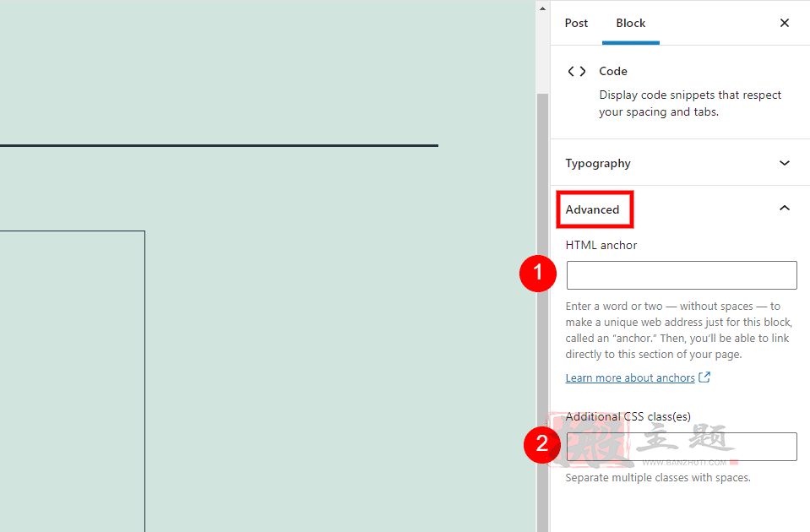Expand the Typography panel chevron
The height and width of the screenshot is (532, 810).
(x=784, y=163)
